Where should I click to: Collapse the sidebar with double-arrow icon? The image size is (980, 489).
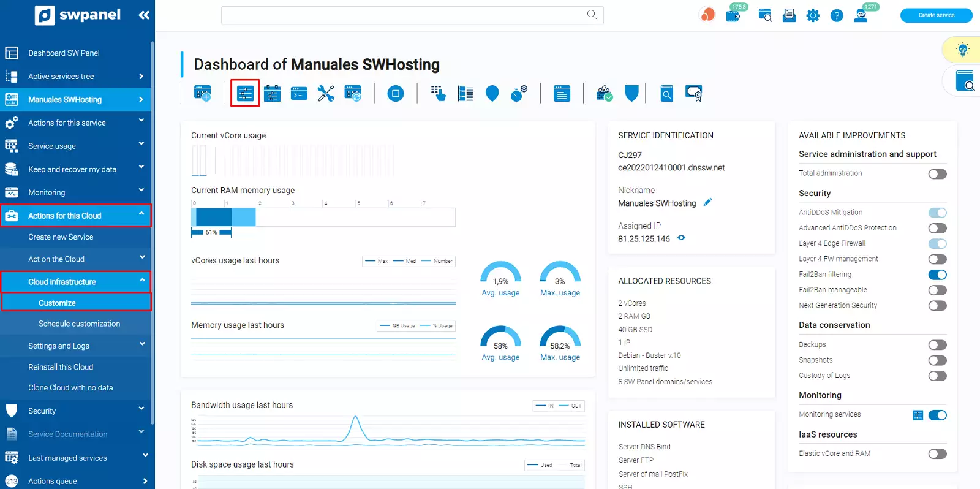click(144, 15)
